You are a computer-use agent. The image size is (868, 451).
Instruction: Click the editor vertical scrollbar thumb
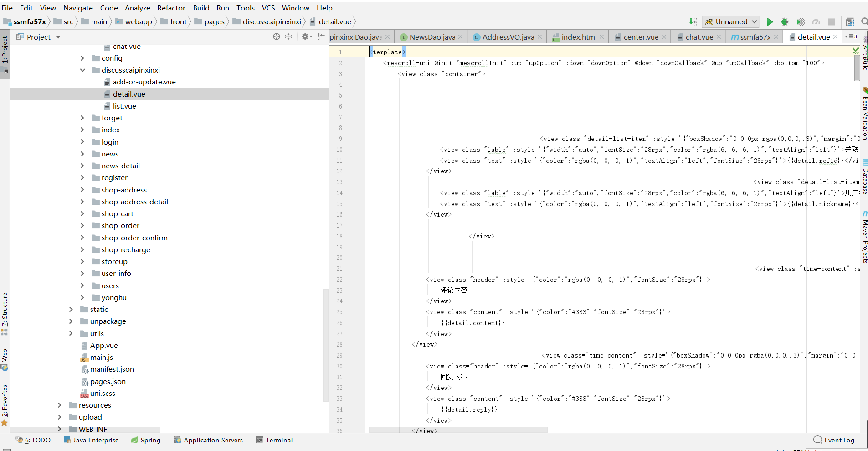857,68
